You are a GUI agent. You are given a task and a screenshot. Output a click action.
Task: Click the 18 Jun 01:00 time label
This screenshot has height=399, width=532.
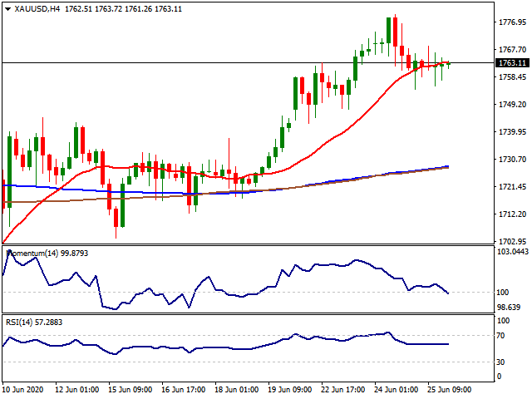pyautogui.click(x=236, y=390)
